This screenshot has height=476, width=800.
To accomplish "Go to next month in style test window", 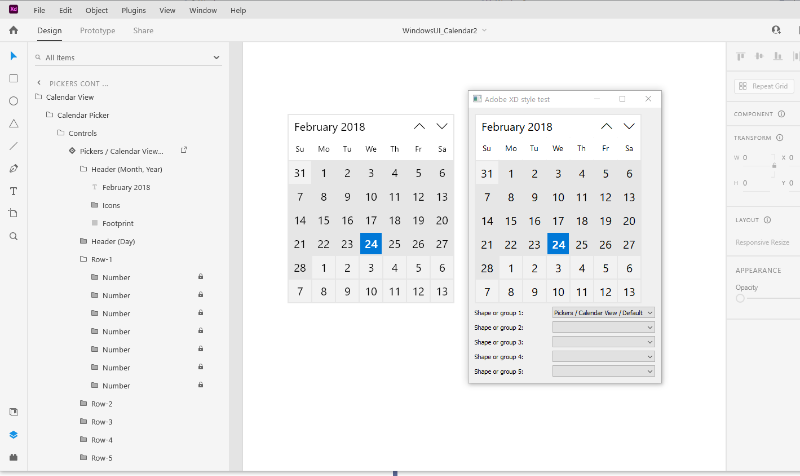I will click(629, 127).
